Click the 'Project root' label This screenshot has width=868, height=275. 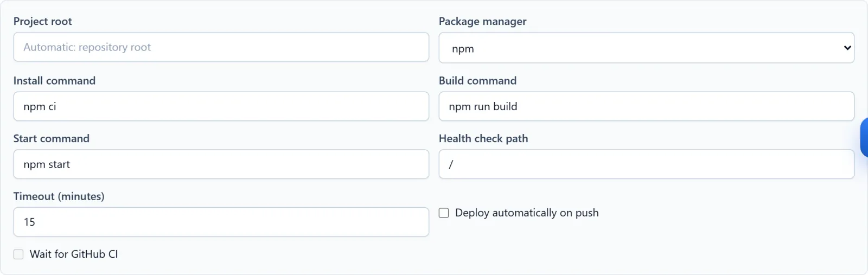[43, 21]
